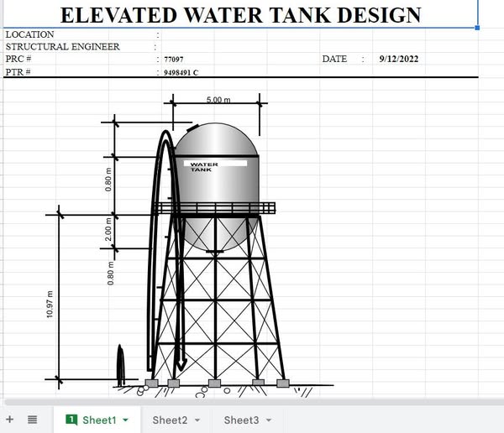Select the LOCATION label cell
Image resolution: width=504 pixels, height=433 pixels.
pyautogui.click(x=30, y=34)
